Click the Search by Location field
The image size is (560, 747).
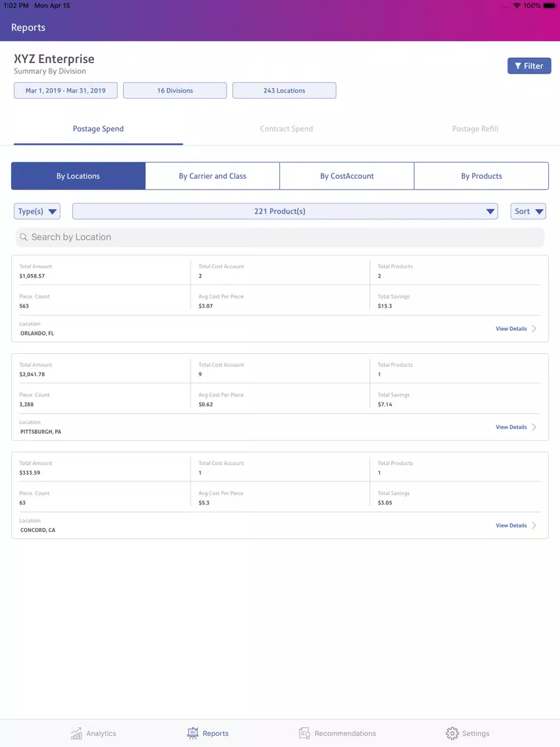click(280, 237)
